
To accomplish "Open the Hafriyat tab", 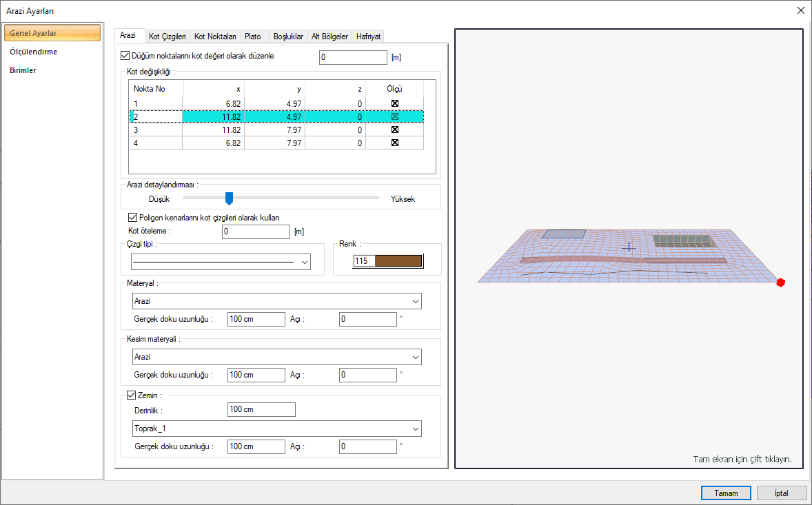I will tap(368, 37).
